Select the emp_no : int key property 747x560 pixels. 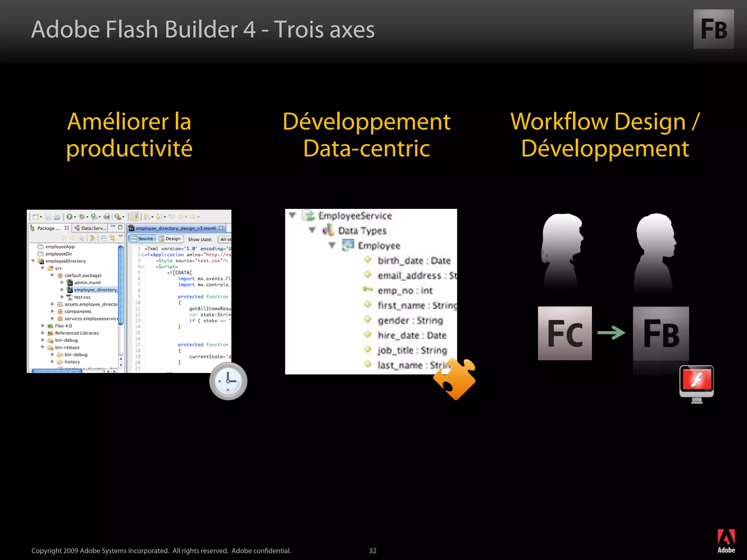point(398,290)
